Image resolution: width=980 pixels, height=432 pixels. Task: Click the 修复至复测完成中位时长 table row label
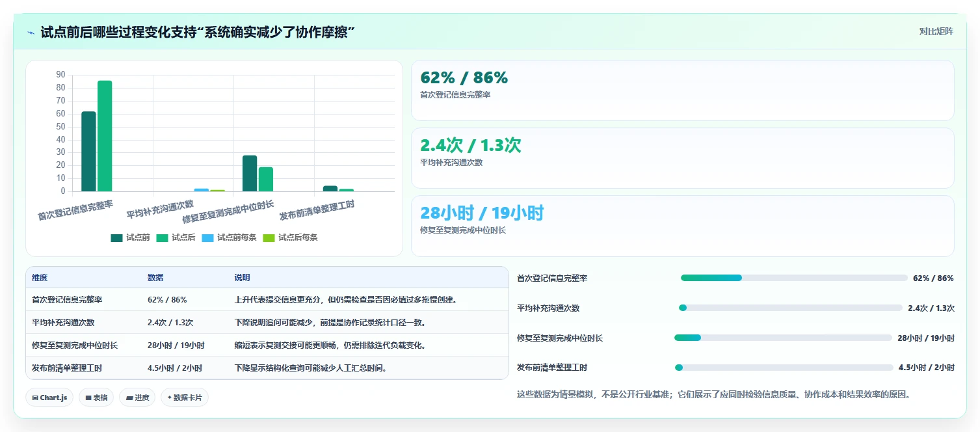[75, 345]
